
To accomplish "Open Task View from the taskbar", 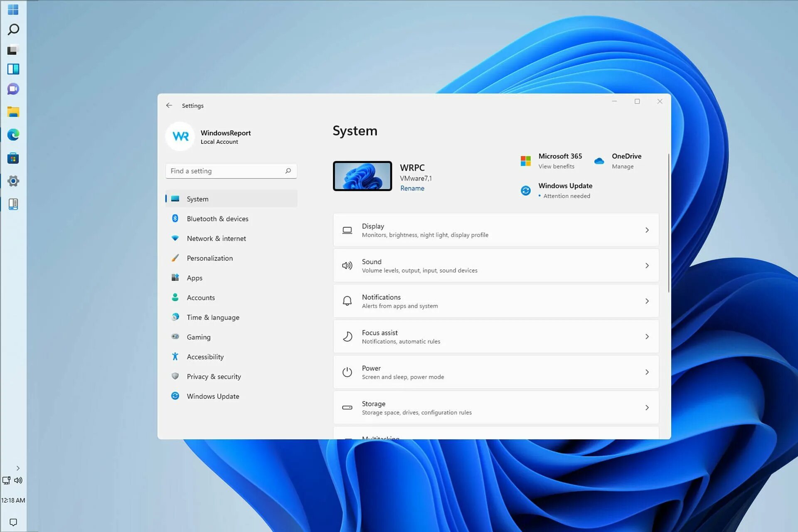I will click(x=13, y=50).
